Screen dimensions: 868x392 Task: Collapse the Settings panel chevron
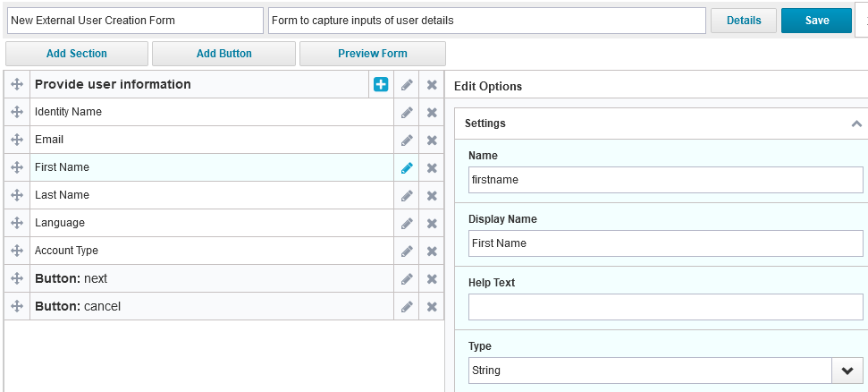pyautogui.click(x=855, y=124)
